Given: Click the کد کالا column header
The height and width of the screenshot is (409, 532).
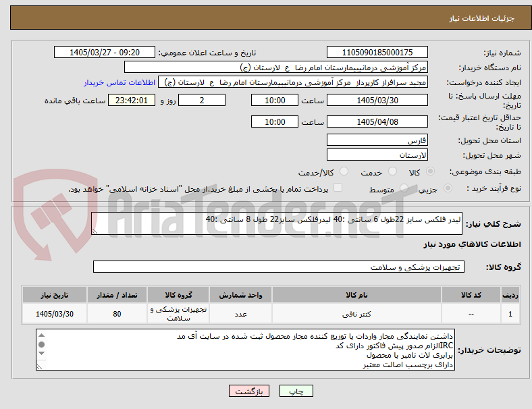Looking at the screenshot, I should click(x=471, y=295).
